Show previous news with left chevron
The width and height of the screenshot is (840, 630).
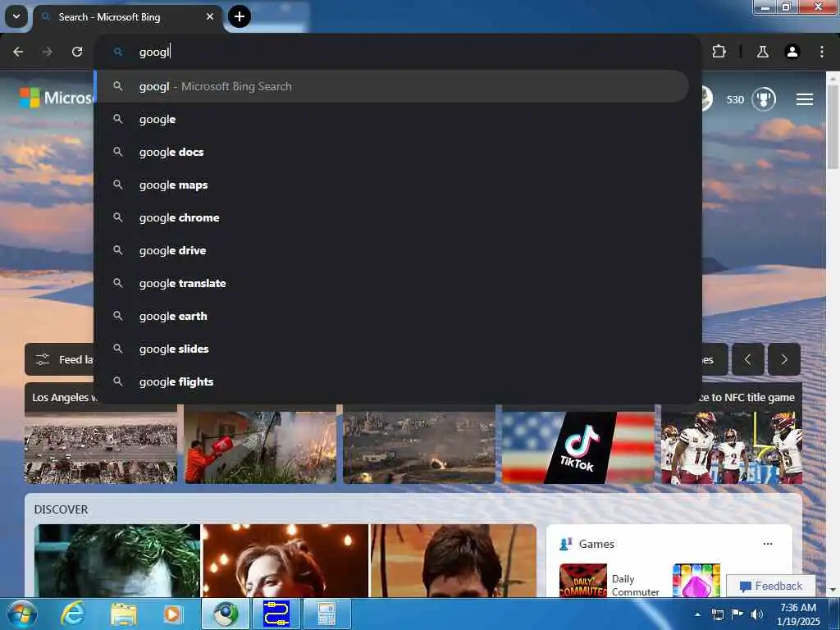point(748,359)
